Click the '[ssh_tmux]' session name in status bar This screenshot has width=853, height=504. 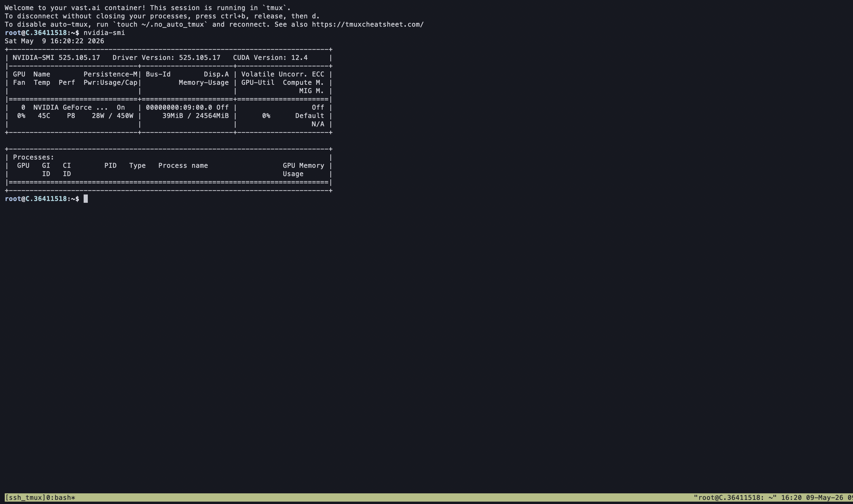[25, 497]
